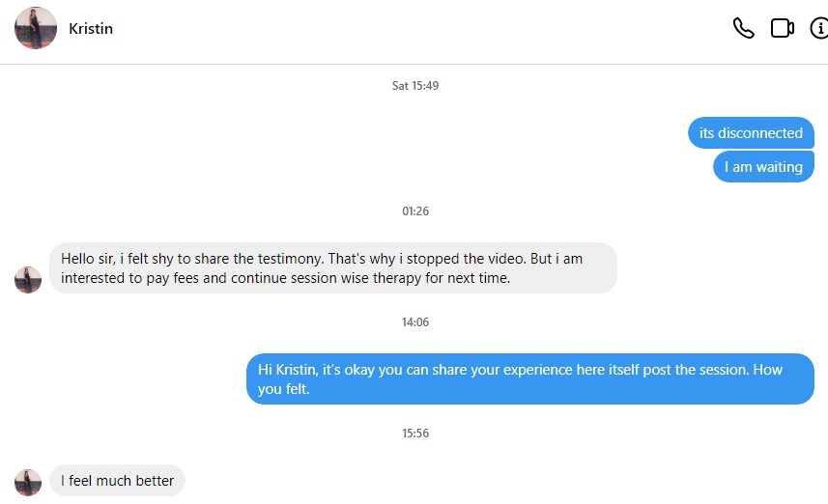Viewport: 828px width, 504px height.
Task: Click the '14:06' timestamp
Action: click(x=415, y=322)
